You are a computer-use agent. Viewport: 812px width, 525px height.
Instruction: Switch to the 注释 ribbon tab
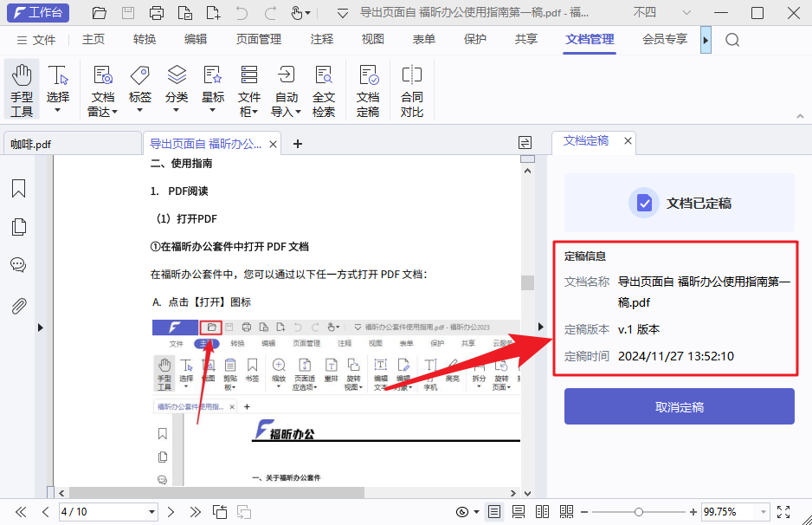(x=321, y=39)
